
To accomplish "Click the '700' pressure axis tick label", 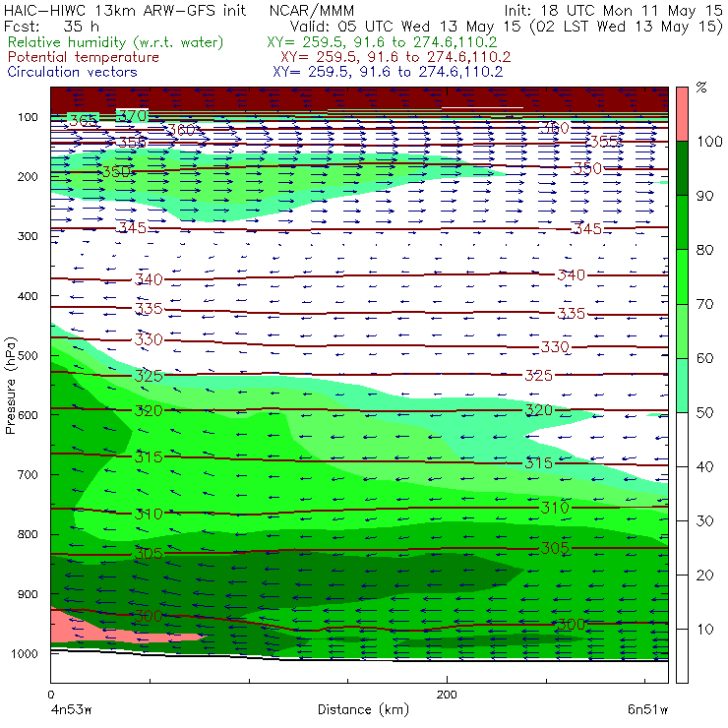I will (x=28, y=474).
